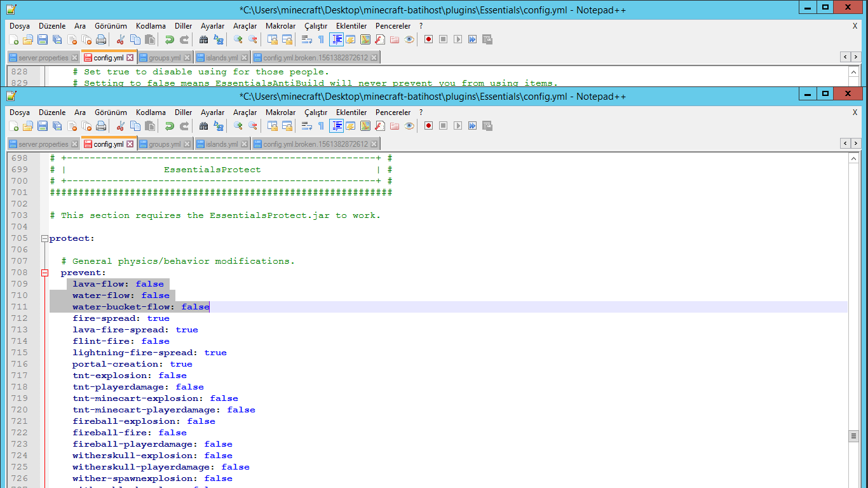Click document close X in front window menu bar
The image size is (868, 488).
coord(855,112)
